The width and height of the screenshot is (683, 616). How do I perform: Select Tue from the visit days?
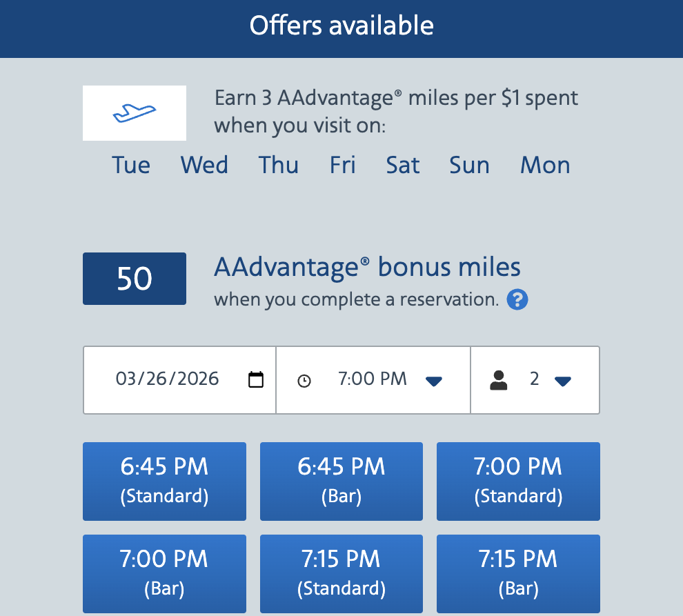tap(131, 165)
